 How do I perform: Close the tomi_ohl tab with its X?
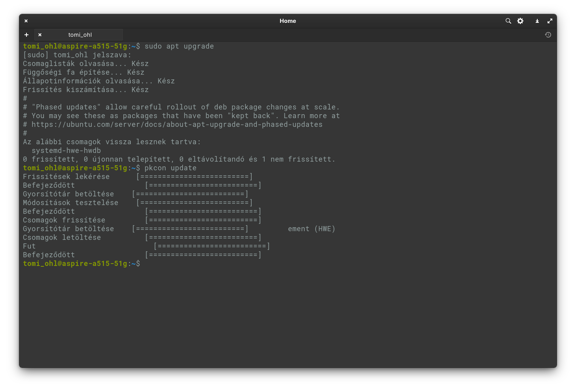click(40, 35)
